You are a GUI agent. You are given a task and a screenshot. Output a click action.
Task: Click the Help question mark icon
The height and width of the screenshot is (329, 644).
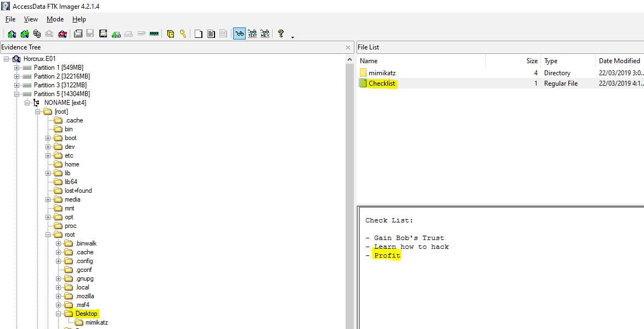pyautogui.click(x=281, y=34)
